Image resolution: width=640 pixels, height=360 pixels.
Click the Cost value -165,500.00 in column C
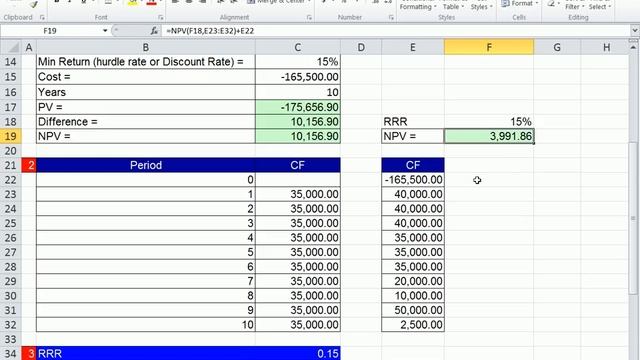(298, 77)
